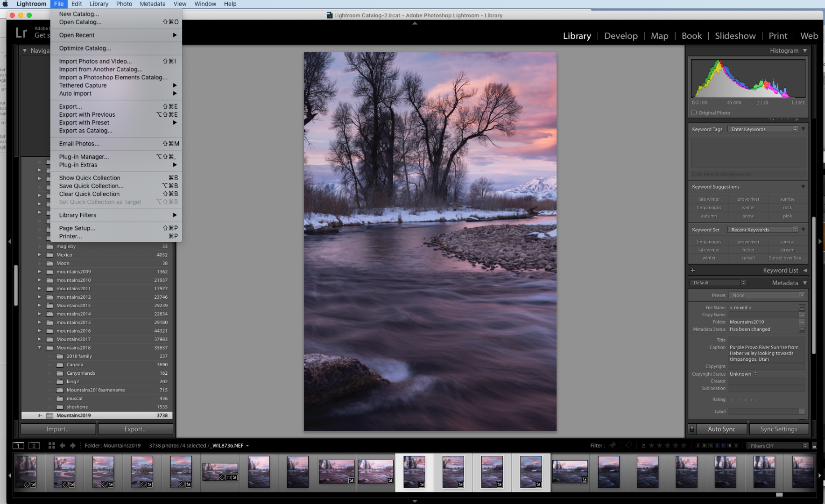
Task: Click the Auto Sync button
Action: coord(721,429)
